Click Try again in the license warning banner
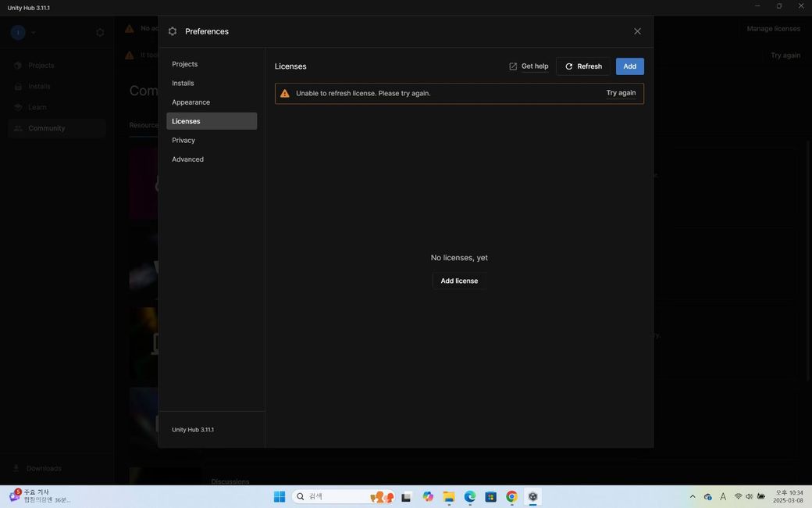 click(x=621, y=93)
